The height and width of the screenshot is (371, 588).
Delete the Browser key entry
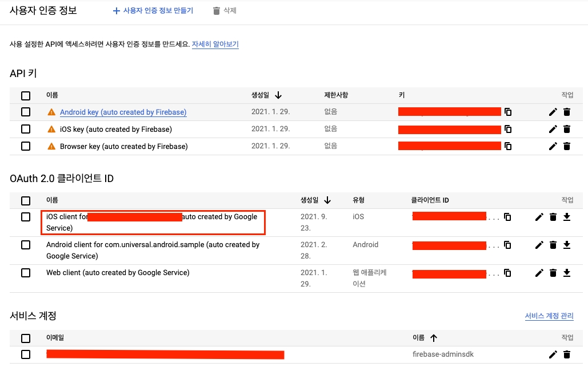[567, 147]
